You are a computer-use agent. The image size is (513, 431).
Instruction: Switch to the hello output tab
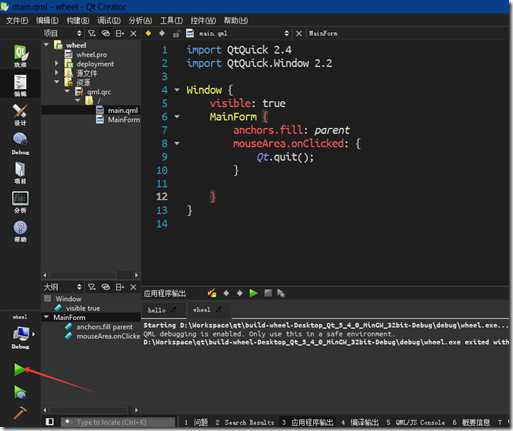point(162,310)
